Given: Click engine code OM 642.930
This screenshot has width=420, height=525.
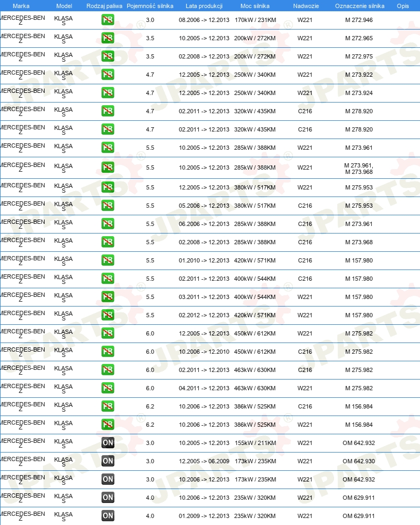Looking at the screenshot, I should (359, 461).
